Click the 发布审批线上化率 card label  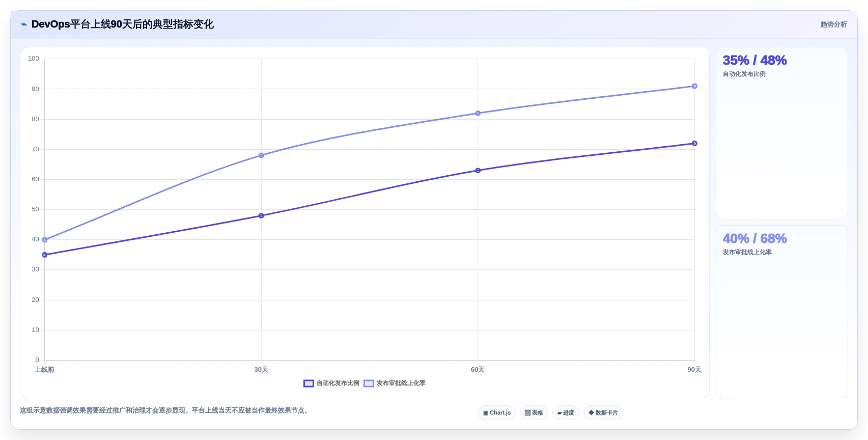pyautogui.click(x=747, y=252)
